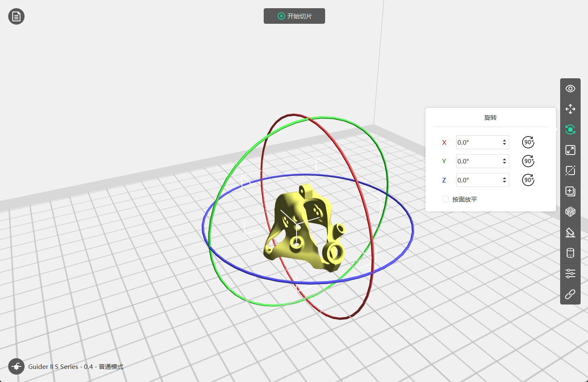Click the Z rotation stepper arrows
This screenshot has width=588, height=382.
pyautogui.click(x=504, y=180)
